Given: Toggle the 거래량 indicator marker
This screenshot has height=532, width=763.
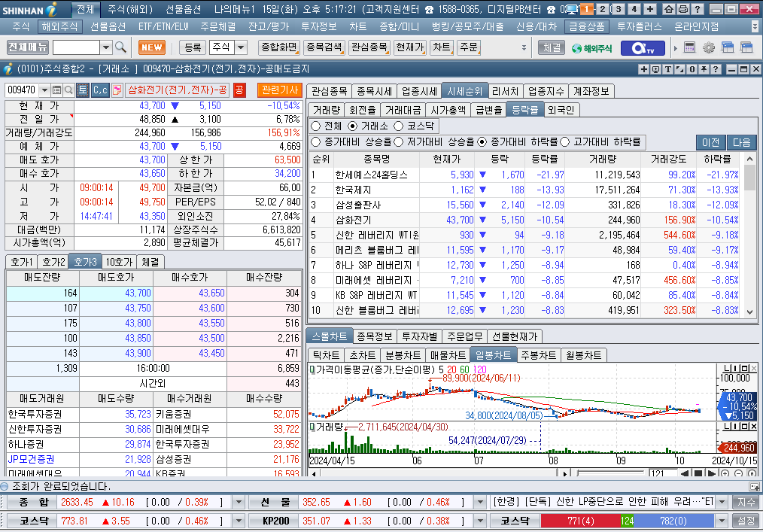Looking at the screenshot, I should coord(312,427).
